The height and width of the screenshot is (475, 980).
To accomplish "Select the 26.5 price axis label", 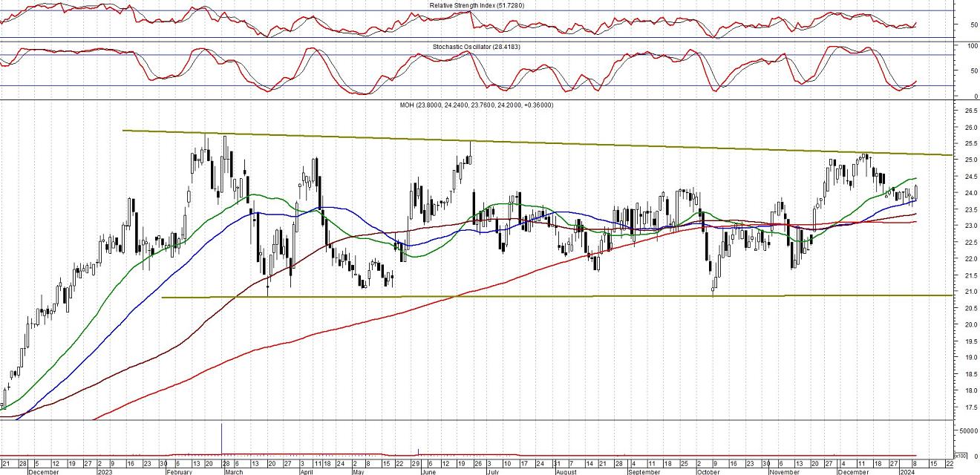I will coord(968,111).
